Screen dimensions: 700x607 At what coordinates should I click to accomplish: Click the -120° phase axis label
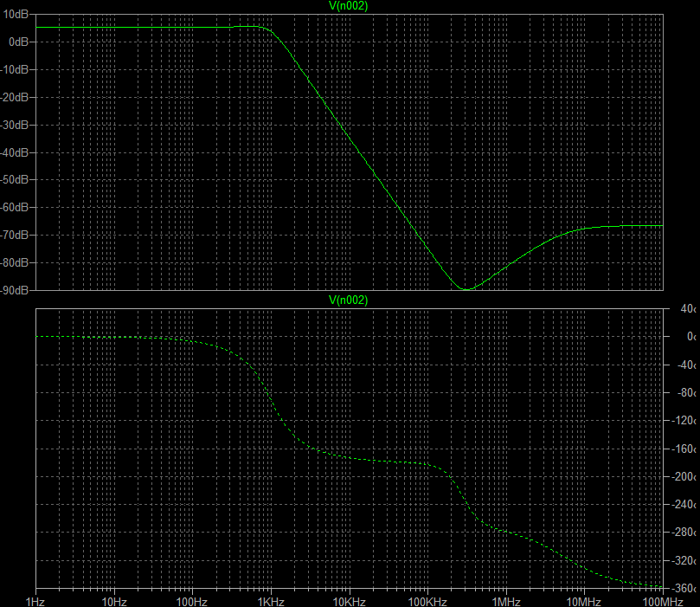[x=682, y=421]
